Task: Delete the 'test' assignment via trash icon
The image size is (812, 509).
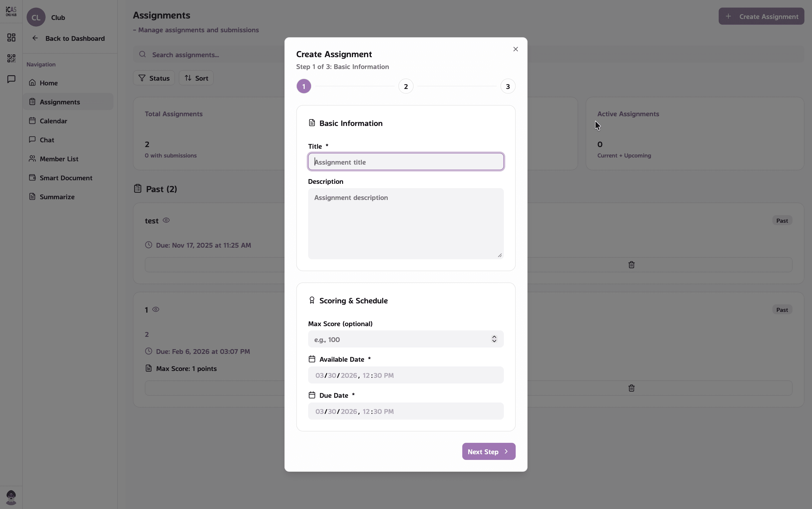Action: (631, 265)
